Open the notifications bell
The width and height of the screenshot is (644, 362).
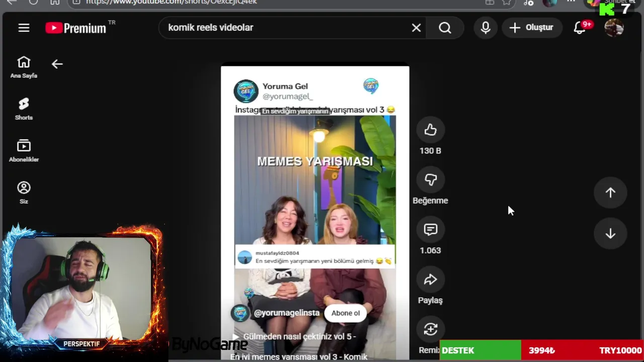(580, 28)
